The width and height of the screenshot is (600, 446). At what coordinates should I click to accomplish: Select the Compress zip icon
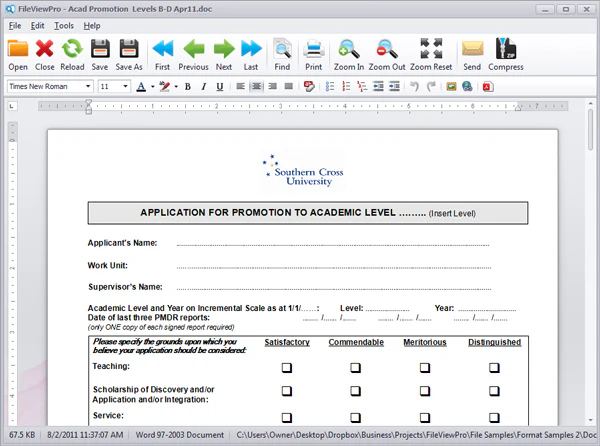505,49
